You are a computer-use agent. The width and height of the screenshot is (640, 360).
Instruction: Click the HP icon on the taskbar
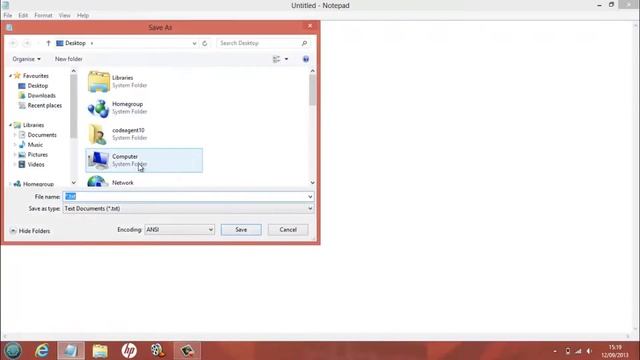point(129,351)
